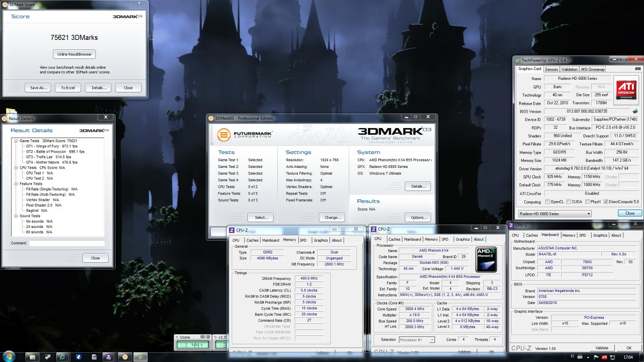
Task: Click the purple CPU-Z taskbar icon
Action: 108,357
